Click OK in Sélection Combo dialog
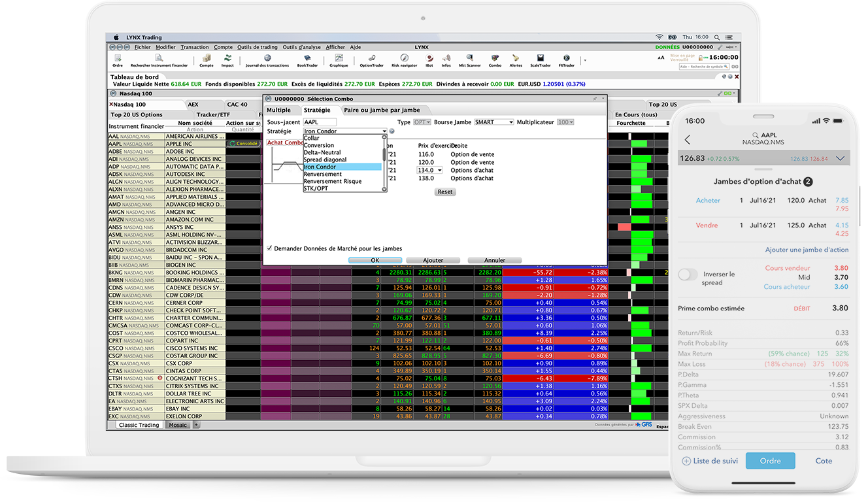This screenshot has height=502, width=868. click(x=375, y=260)
